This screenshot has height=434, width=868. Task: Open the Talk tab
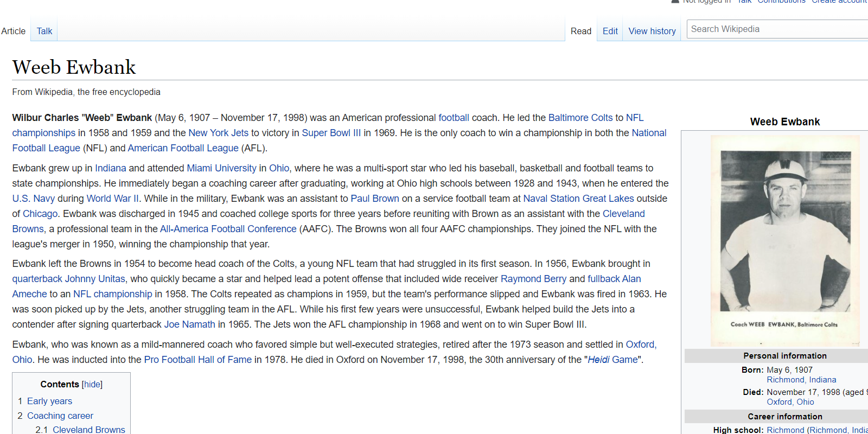coord(44,31)
